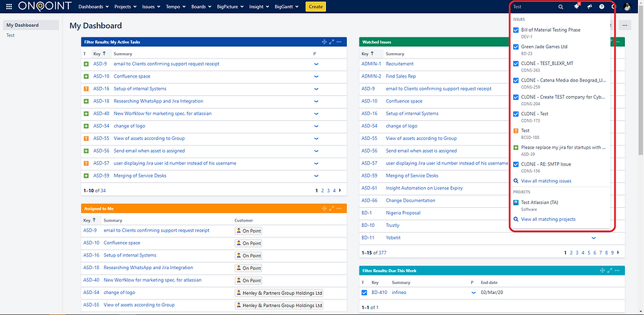Viewport: 644px width, 315px height.
Task: Open the user profile avatar
Action: point(627,6)
